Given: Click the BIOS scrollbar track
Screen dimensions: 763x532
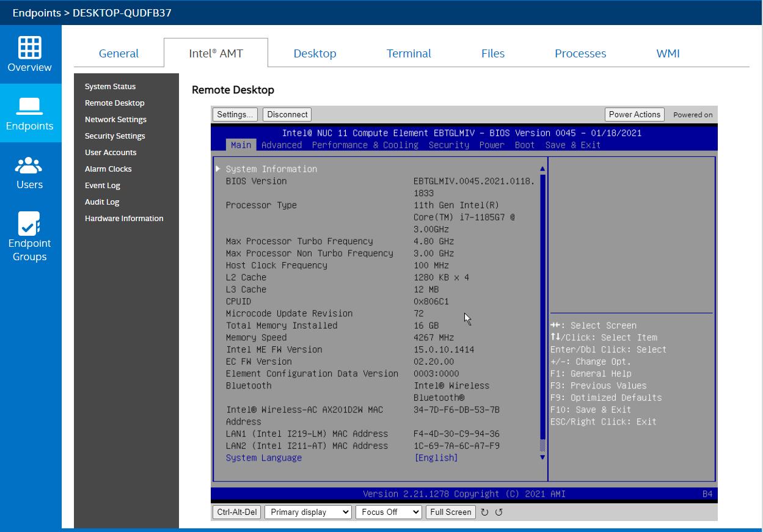Looking at the screenshot, I should coord(542,305).
